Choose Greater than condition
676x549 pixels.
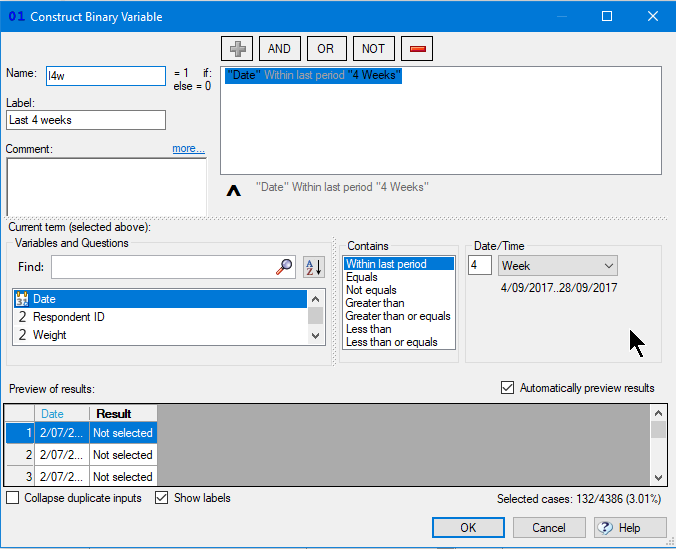[x=399, y=303]
